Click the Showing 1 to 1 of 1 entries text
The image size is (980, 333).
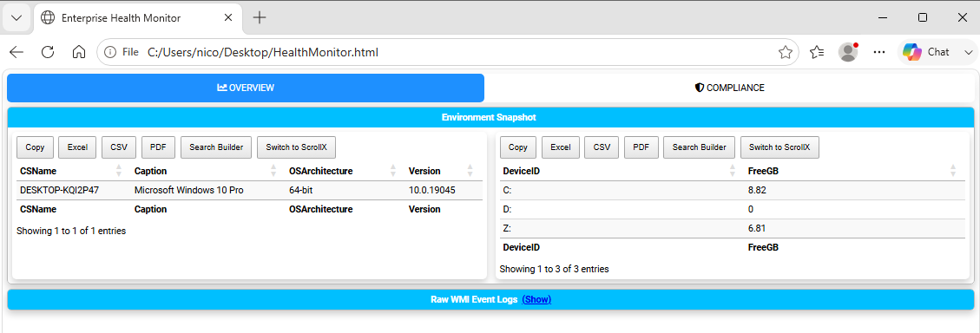[71, 231]
